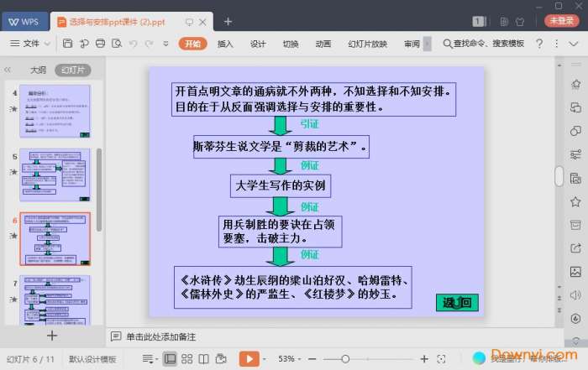Select the 选择与安排ppt课件 document tab
This screenshot has height=370, width=588.
(117, 22)
